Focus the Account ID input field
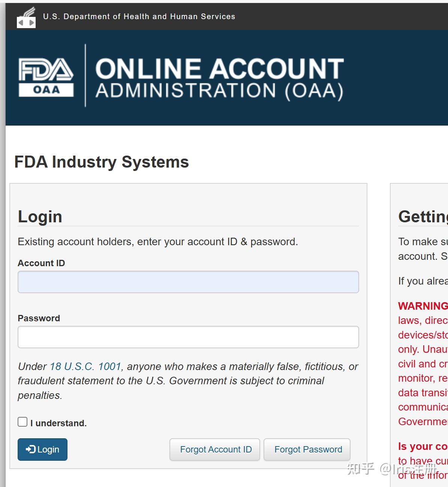448x487 pixels. (188, 282)
